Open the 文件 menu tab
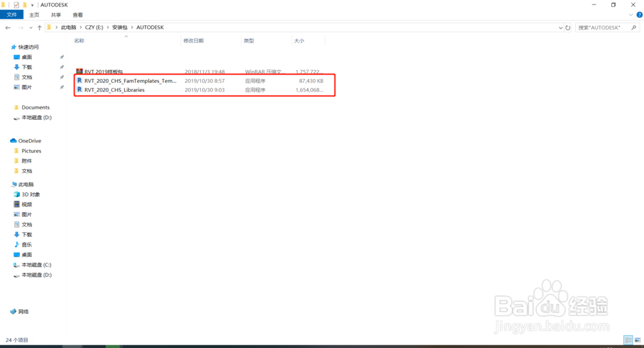The height and width of the screenshot is (348, 644). click(12, 15)
